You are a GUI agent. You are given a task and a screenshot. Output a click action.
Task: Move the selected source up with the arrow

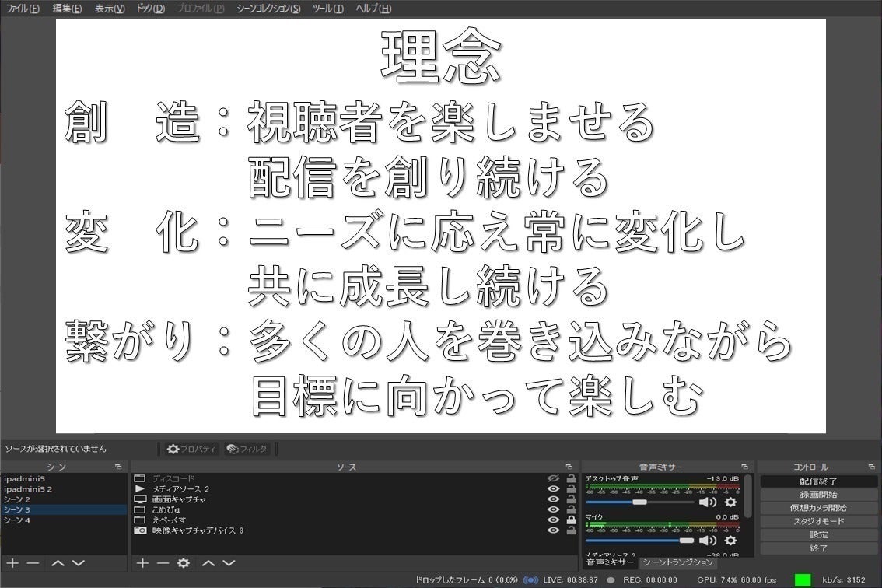(x=208, y=562)
